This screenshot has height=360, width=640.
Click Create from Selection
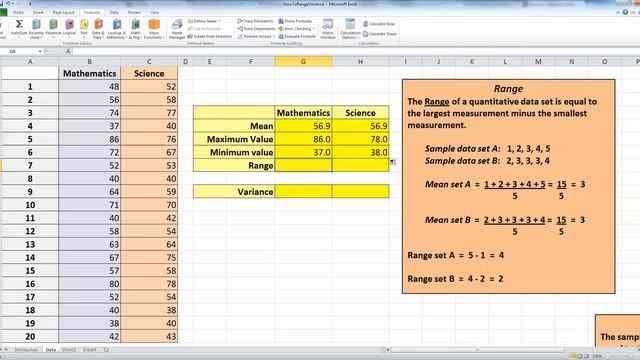(x=210, y=36)
